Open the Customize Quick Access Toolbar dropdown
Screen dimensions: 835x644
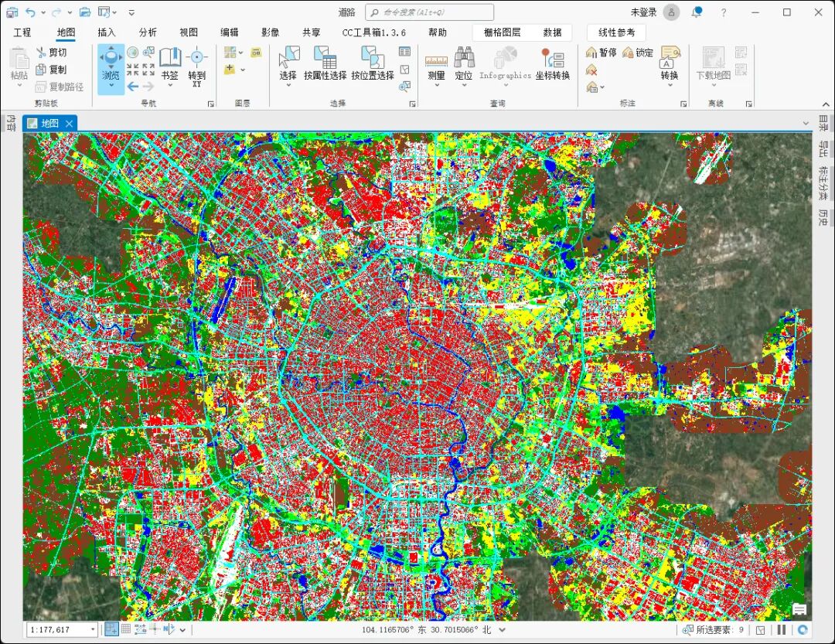pos(131,12)
